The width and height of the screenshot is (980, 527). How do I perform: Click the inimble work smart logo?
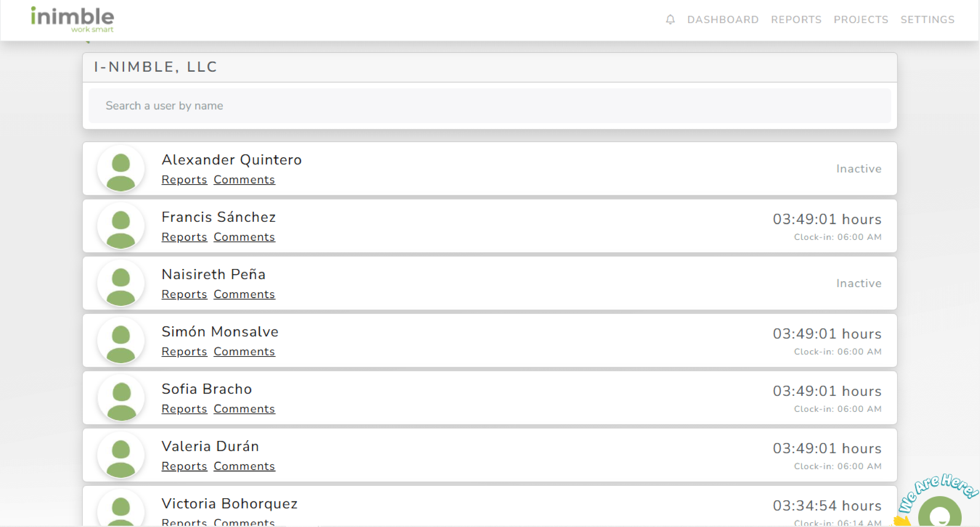[x=72, y=19]
